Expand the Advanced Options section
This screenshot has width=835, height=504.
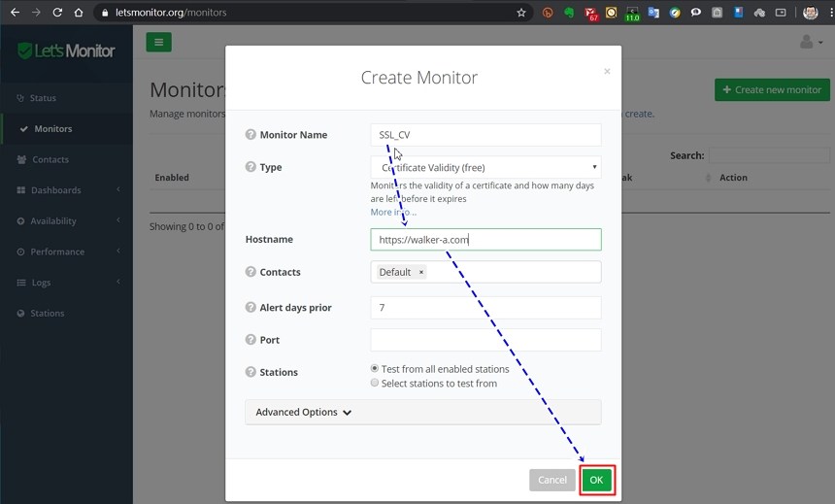422,412
